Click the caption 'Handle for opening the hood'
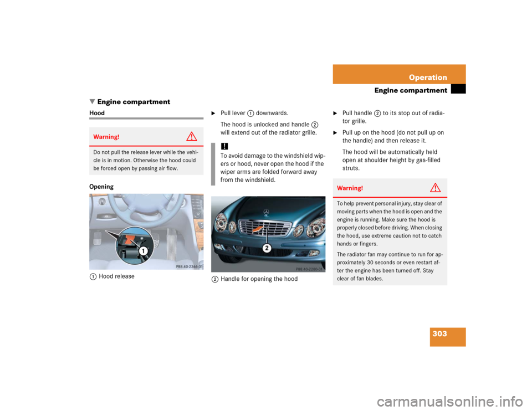The width and height of the screenshot is (532, 411). tap(259, 279)
